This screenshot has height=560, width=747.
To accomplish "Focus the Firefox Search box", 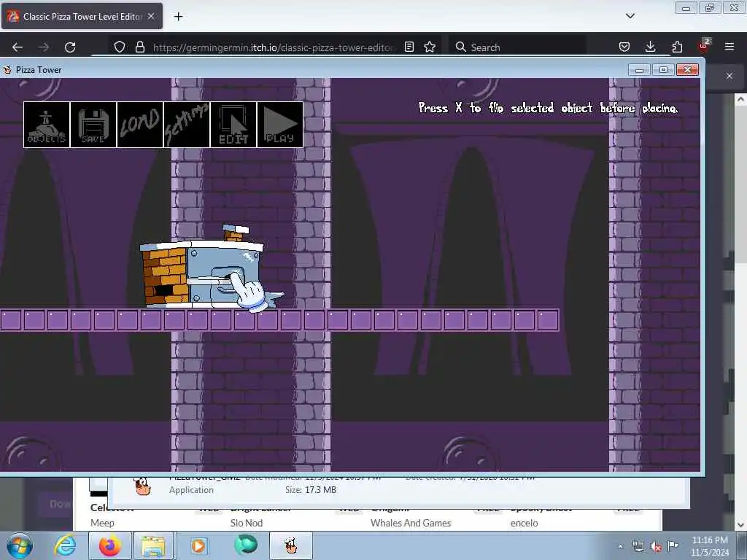I will point(517,47).
